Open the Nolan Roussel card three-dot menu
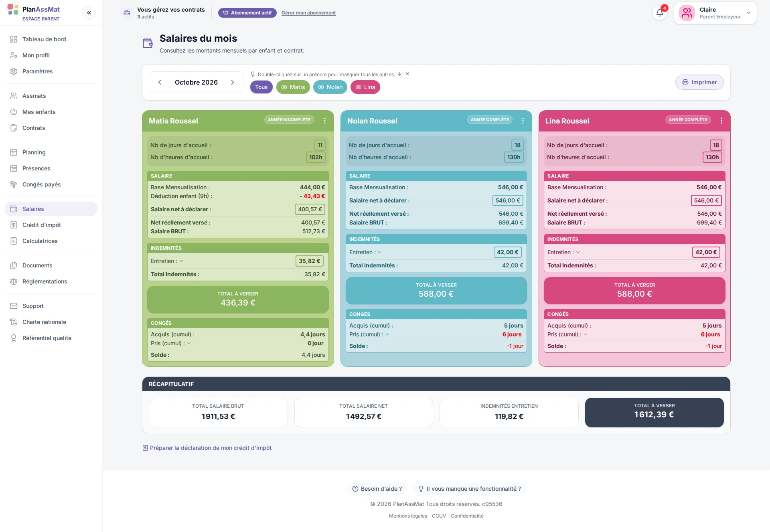Screen dimensions: 770x532 523,121
